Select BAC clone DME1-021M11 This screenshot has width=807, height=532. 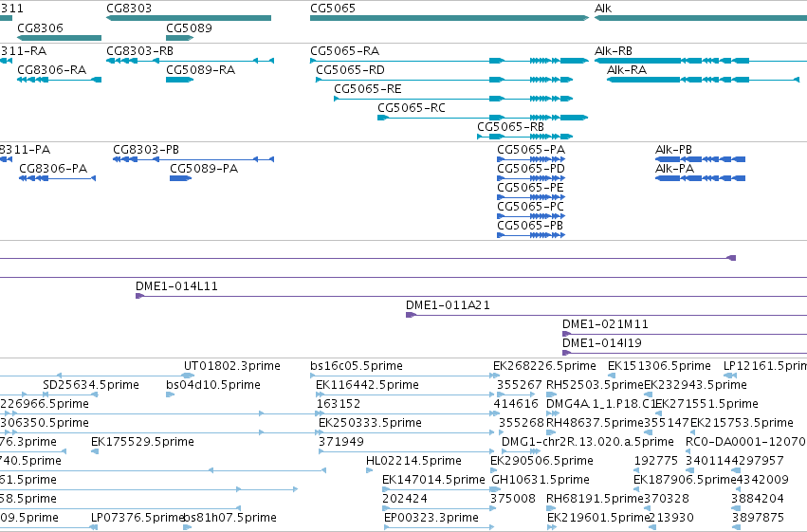point(685,335)
